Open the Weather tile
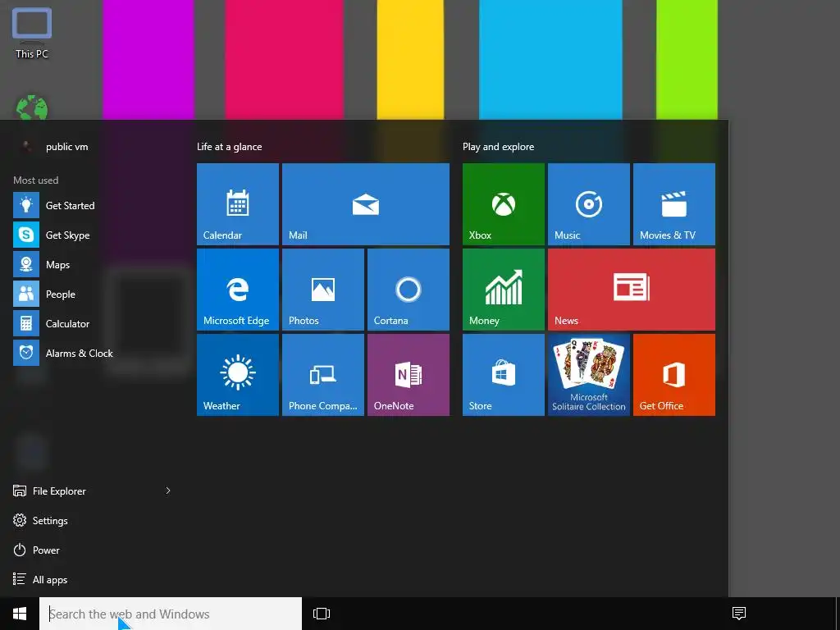The width and height of the screenshot is (840, 630). point(237,374)
